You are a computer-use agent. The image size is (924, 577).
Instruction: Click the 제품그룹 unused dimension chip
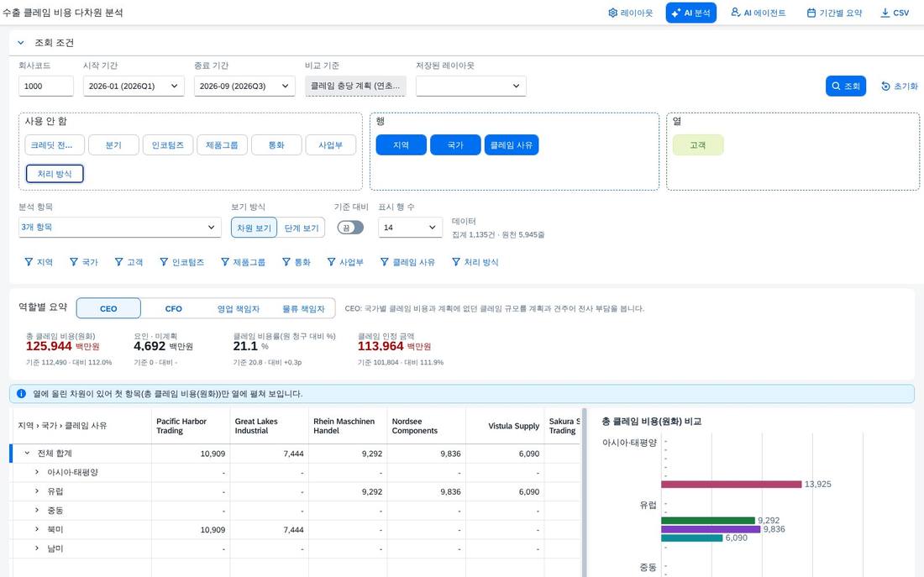click(222, 145)
